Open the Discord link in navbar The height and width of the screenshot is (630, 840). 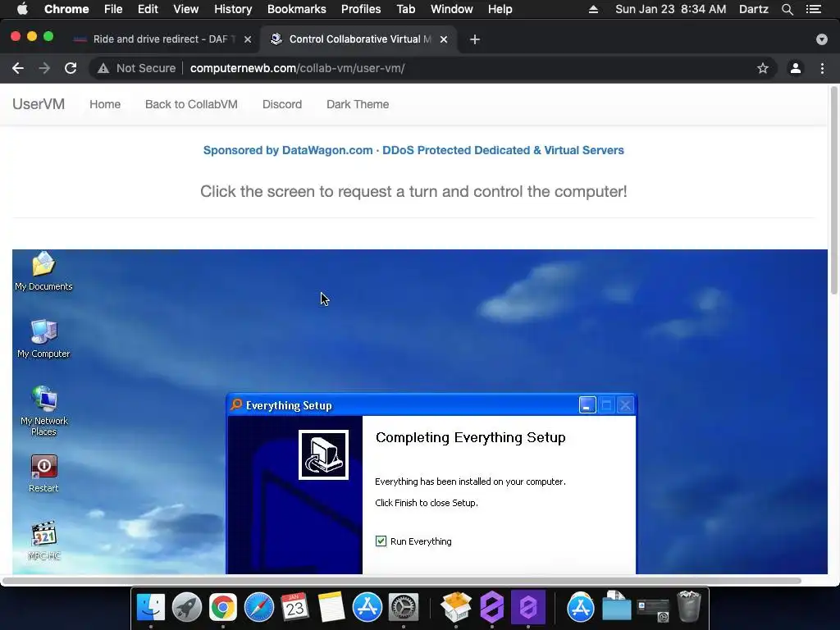(x=282, y=104)
